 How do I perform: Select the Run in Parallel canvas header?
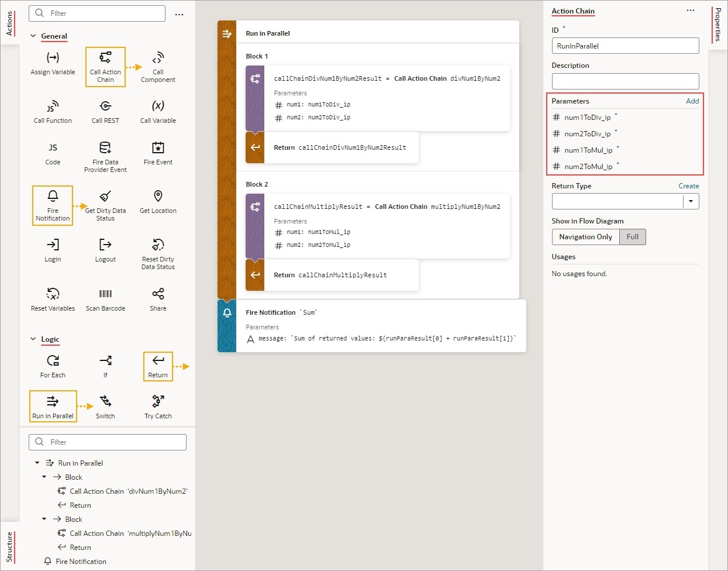(x=368, y=33)
